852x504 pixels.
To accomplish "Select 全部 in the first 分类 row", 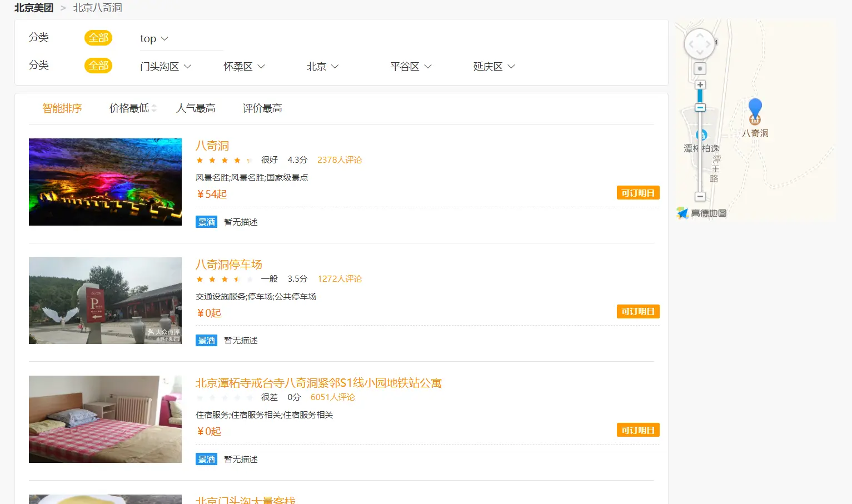I will coord(98,38).
